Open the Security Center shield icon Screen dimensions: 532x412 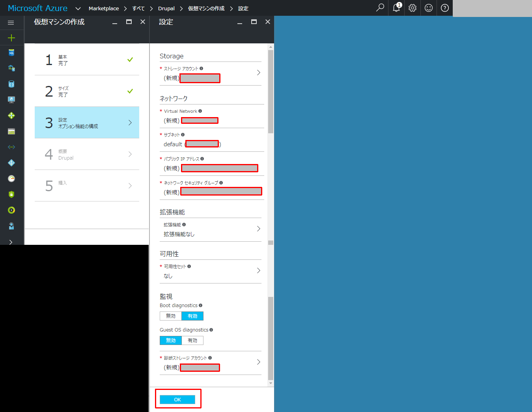click(11, 194)
